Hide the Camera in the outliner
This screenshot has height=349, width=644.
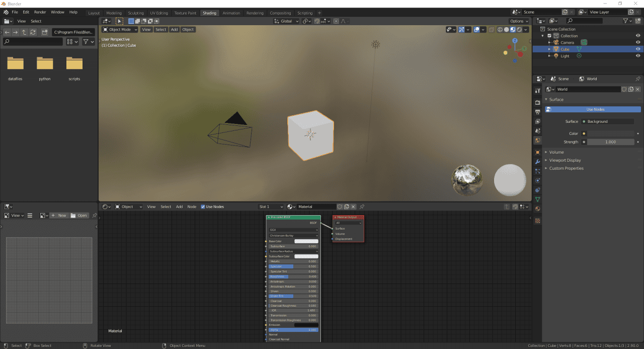[637, 42]
